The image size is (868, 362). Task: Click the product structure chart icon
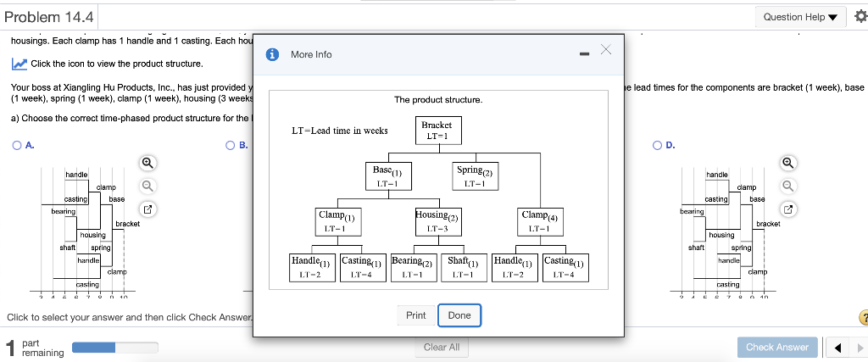click(19, 64)
